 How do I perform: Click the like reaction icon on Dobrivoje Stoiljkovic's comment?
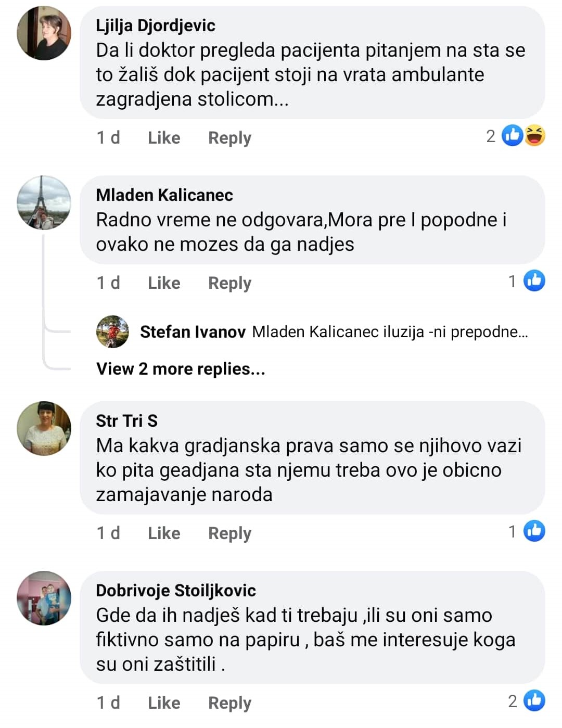[x=534, y=701]
